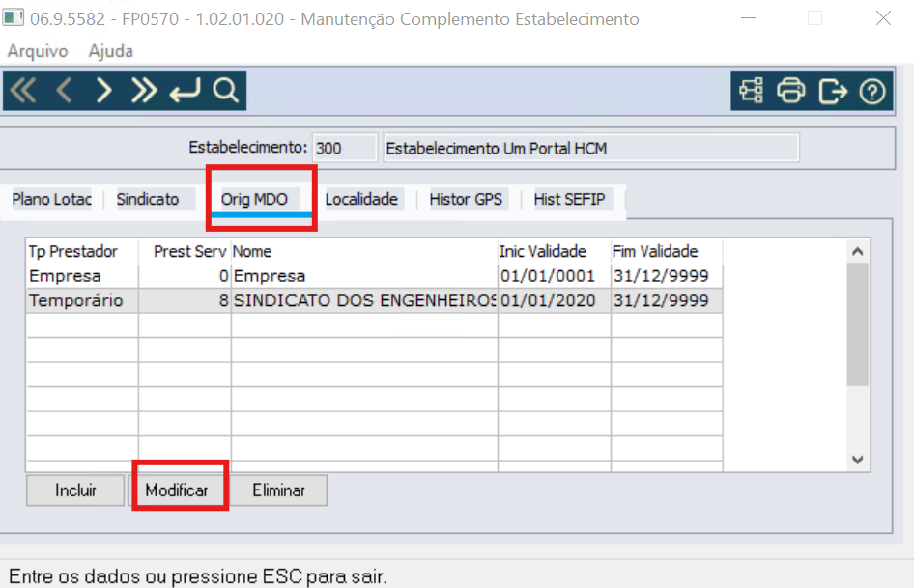Viewport: 914px width, 588px height.
Task: Click the Fim Validade column header
Action: pyautogui.click(x=667, y=251)
